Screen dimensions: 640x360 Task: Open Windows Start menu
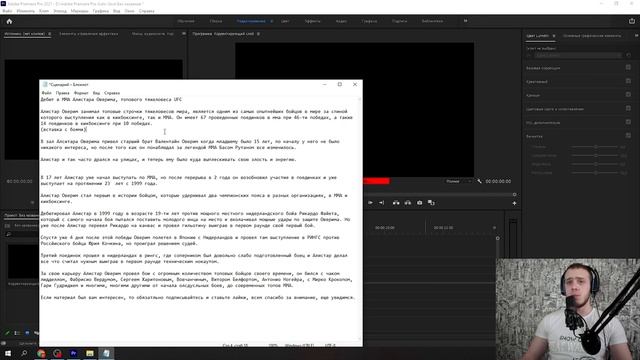8,353
